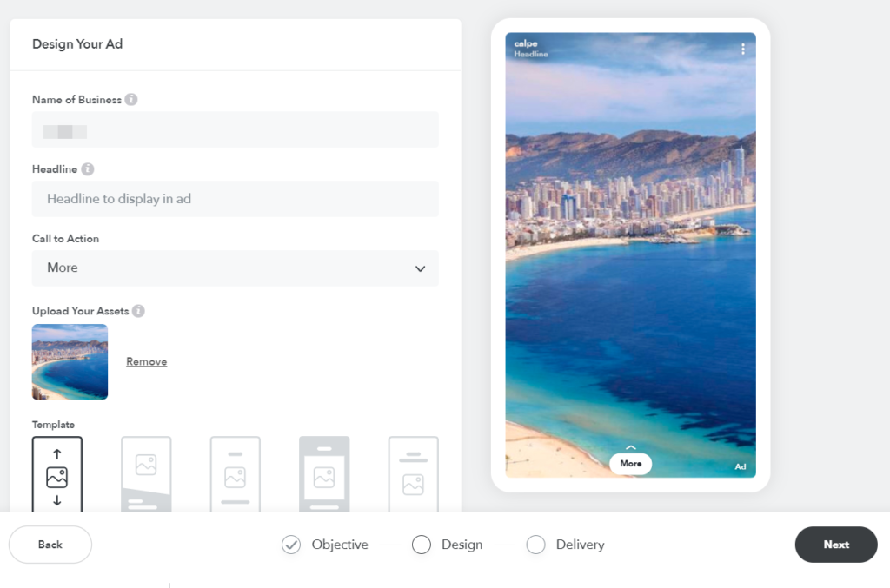The height and width of the screenshot is (588, 890).
Task: Choose the gray-framed fourth template
Action: point(324,475)
